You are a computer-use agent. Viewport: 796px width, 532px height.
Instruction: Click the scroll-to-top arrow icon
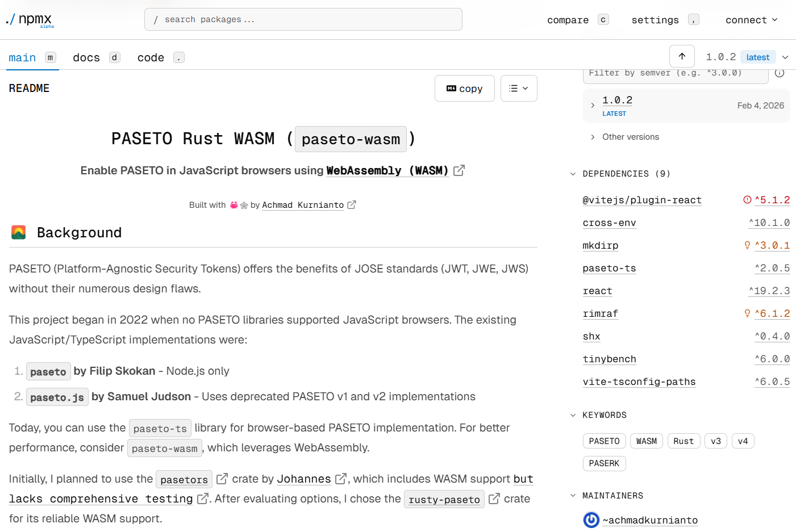coord(682,56)
